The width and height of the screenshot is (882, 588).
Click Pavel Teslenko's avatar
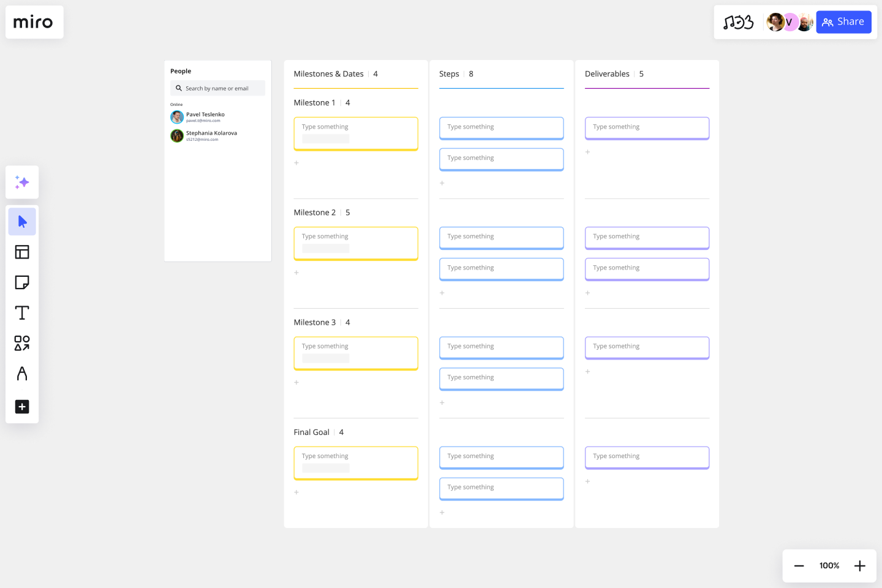click(x=177, y=116)
